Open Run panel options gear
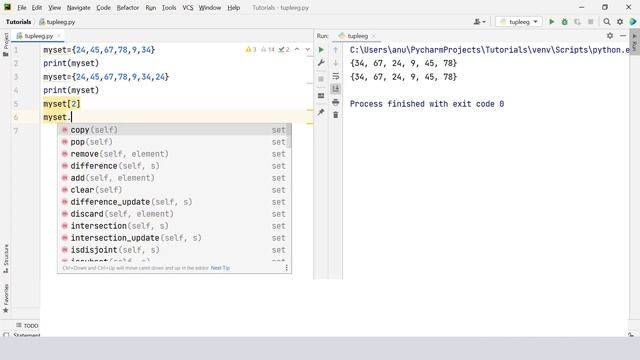Image resolution: width=640 pixels, height=360 pixels. [610, 36]
